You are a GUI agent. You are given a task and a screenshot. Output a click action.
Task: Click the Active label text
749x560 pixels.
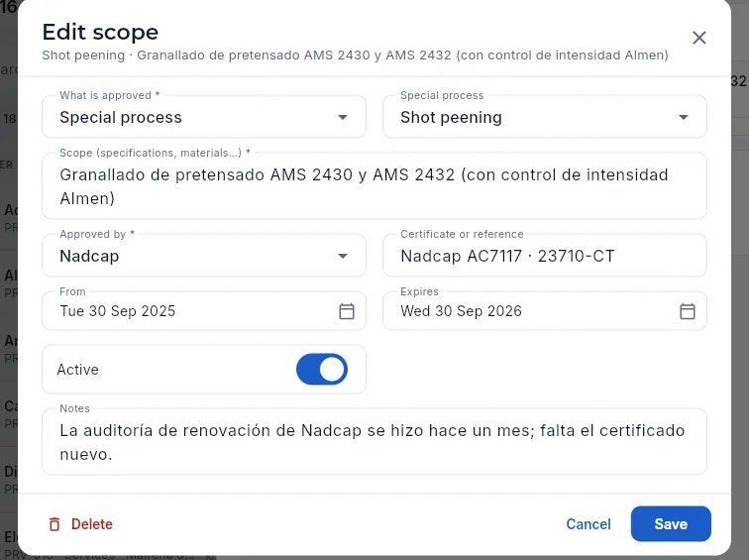pyautogui.click(x=77, y=370)
